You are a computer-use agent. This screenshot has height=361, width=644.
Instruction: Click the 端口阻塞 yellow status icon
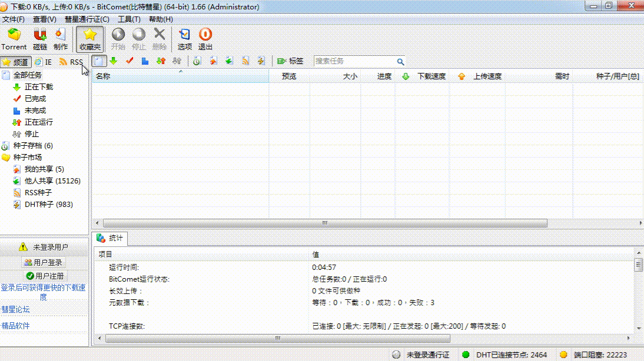(563, 355)
